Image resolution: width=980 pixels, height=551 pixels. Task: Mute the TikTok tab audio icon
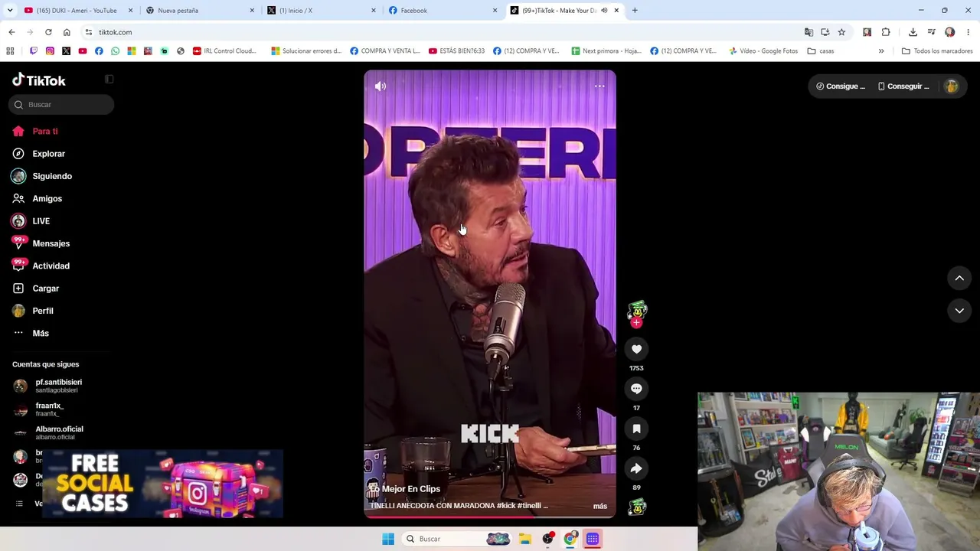pyautogui.click(x=604, y=11)
